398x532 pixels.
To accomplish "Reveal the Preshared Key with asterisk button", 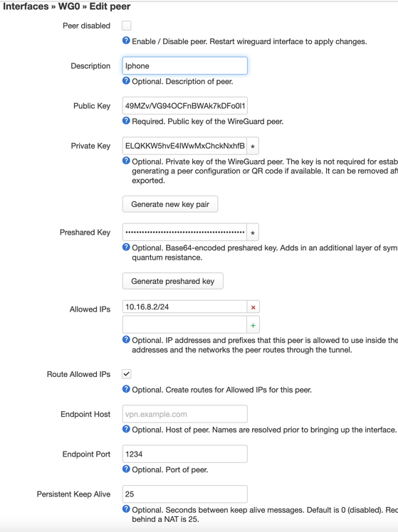I will pos(253,233).
